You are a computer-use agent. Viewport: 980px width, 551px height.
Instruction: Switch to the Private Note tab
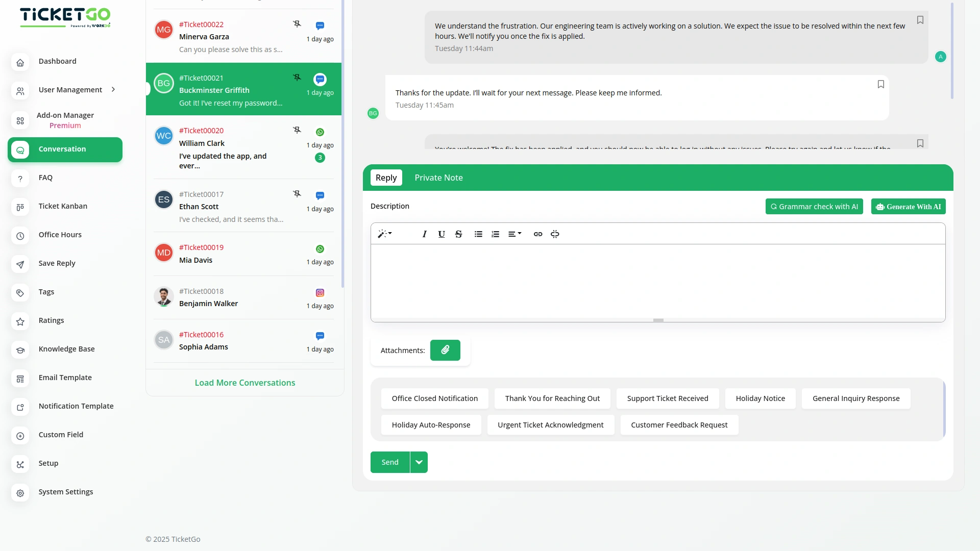coord(438,177)
